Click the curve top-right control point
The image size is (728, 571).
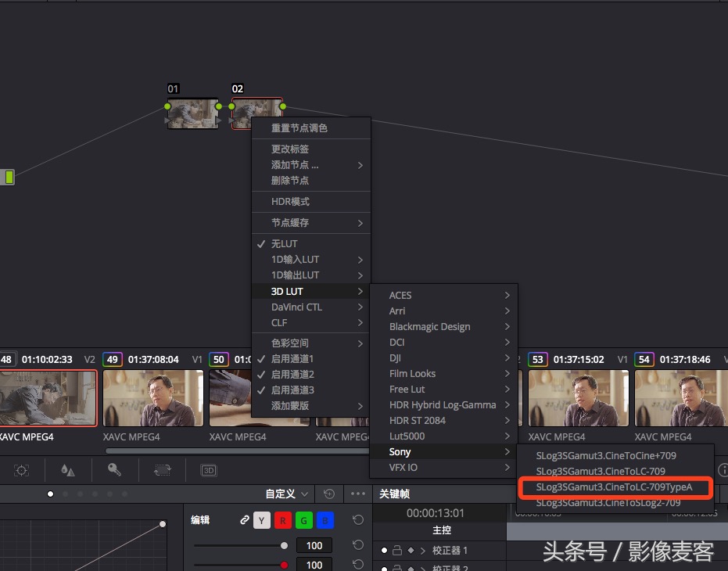(163, 524)
